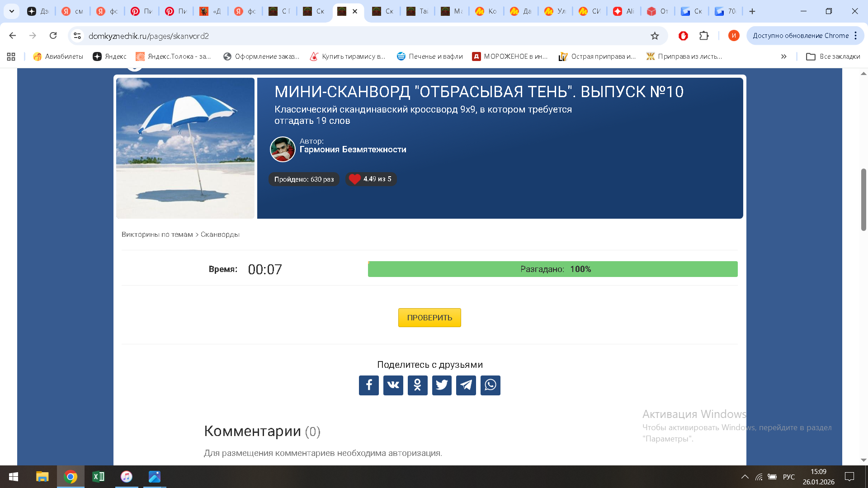Share via WhatsApp
The image size is (868, 488).
[491, 385]
